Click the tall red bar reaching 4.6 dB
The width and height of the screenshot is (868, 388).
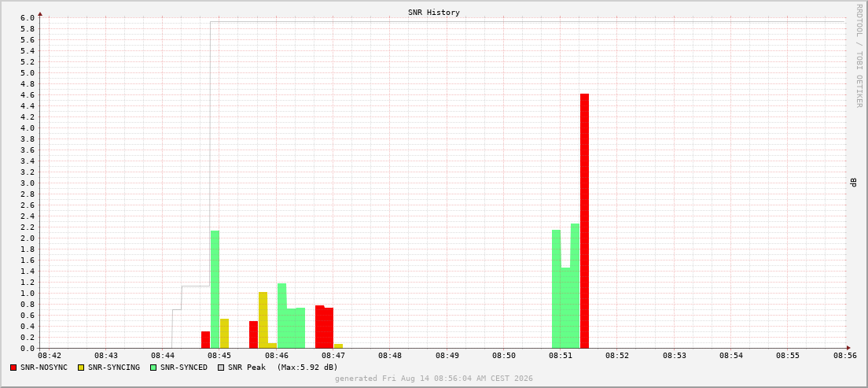click(585, 220)
